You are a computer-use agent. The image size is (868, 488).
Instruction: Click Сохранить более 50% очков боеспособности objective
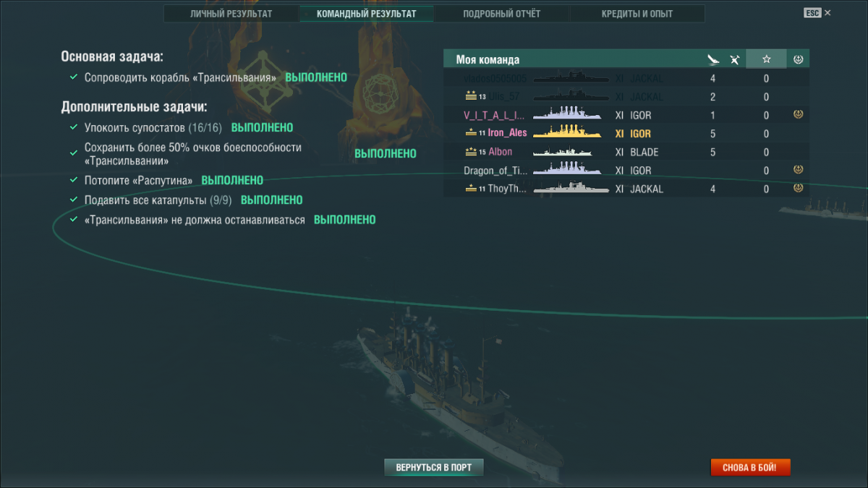(192, 153)
